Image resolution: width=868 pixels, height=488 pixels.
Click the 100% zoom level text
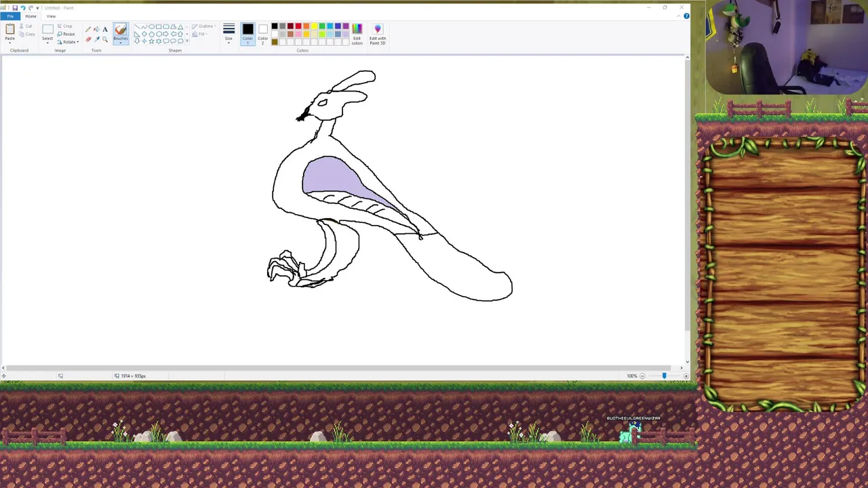[631, 376]
